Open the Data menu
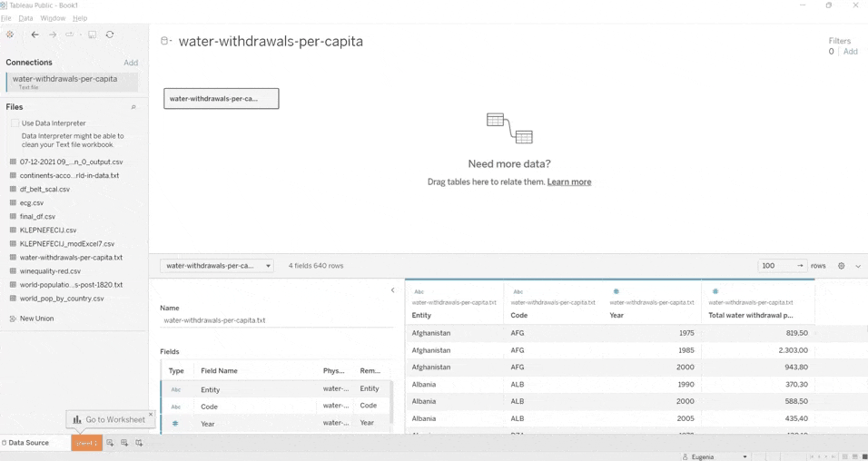Viewport: 868px width, 461px height. [25, 18]
